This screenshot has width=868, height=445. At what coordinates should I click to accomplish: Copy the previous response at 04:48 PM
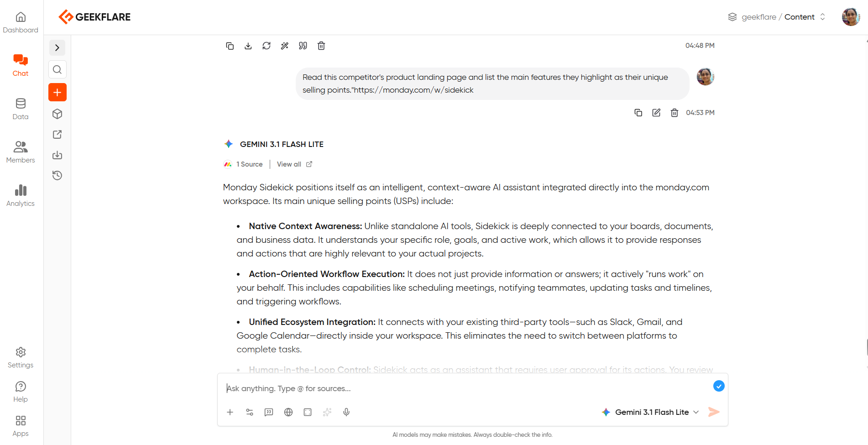(x=230, y=46)
